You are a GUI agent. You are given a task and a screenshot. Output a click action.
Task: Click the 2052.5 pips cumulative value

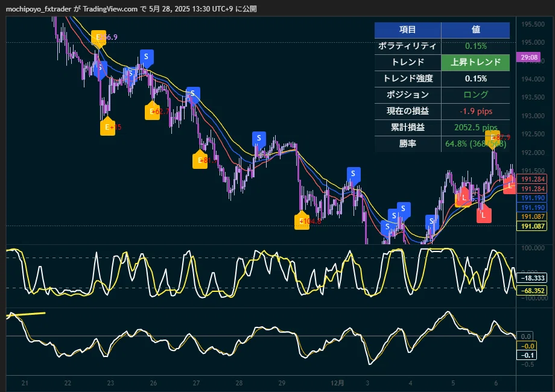(476, 127)
